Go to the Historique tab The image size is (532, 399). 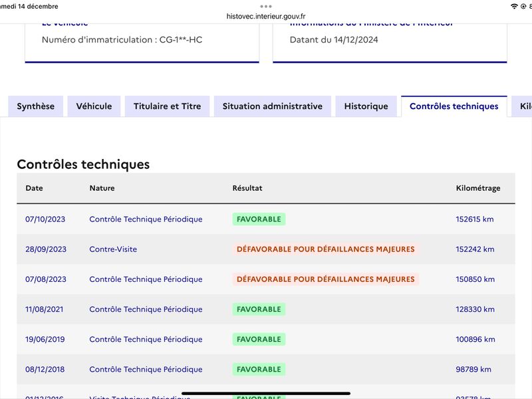pos(366,106)
